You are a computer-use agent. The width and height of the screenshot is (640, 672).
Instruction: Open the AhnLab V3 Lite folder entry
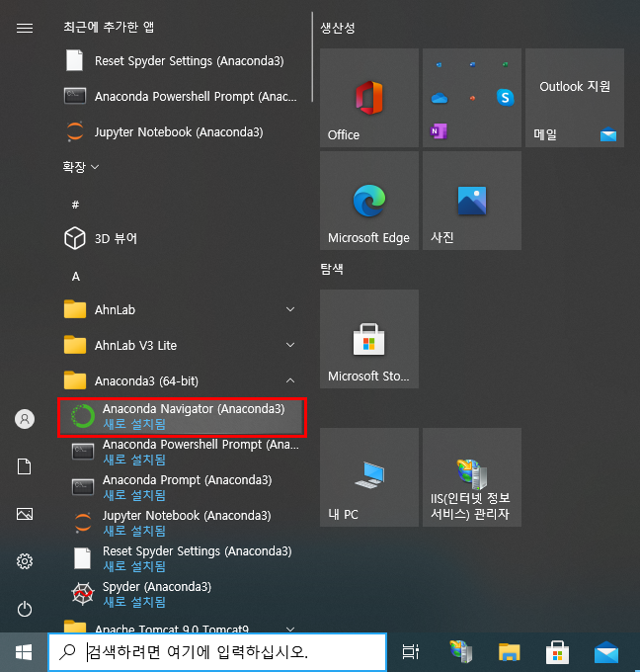pos(181,345)
